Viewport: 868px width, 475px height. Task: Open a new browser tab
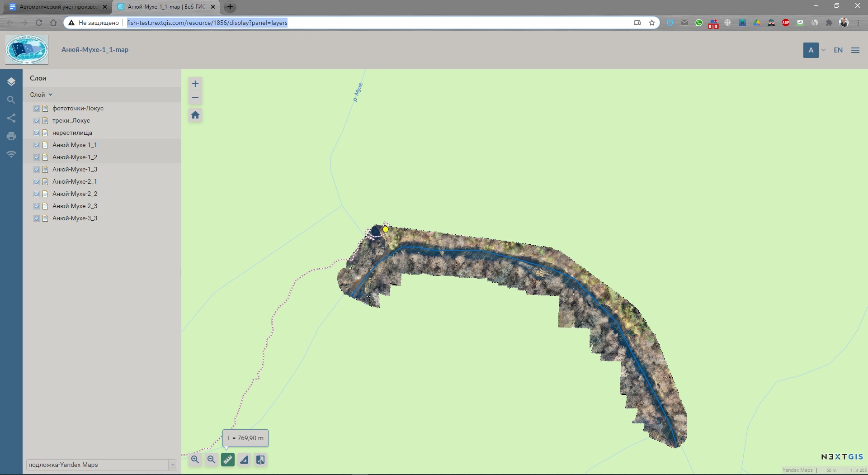[230, 7]
